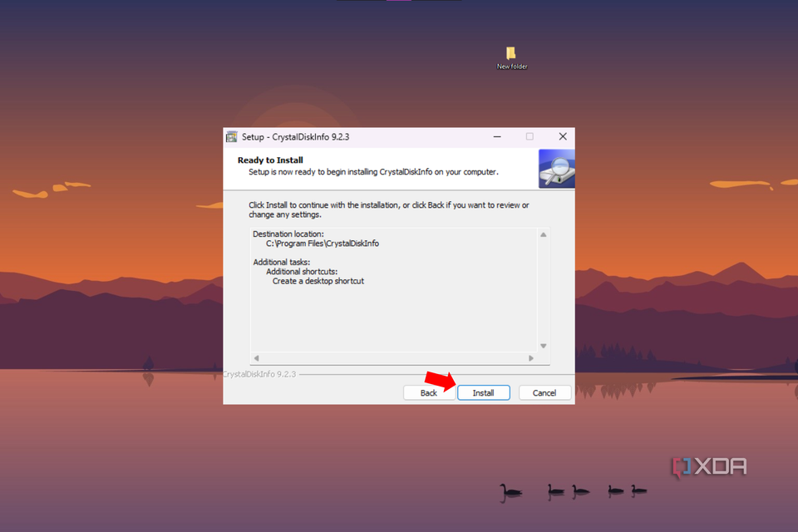
Task: Click the 'Destination location:' line
Action: (x=288, y=234)
